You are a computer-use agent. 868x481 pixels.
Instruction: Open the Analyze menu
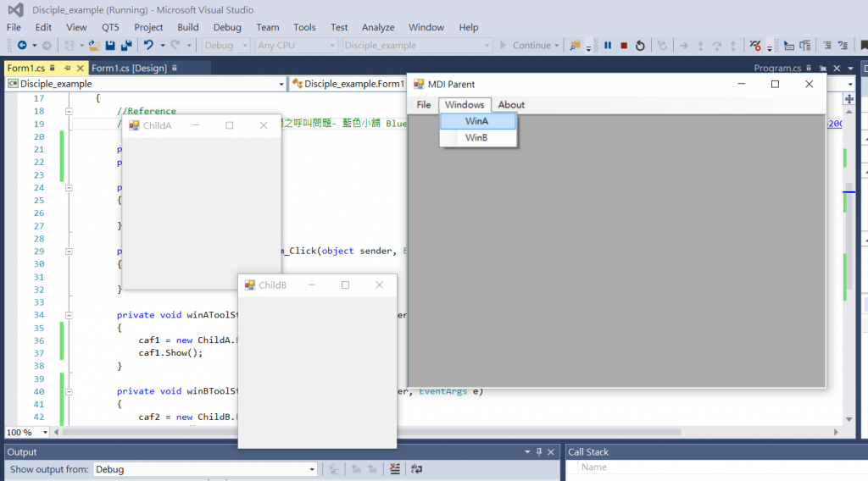(378, 27)
